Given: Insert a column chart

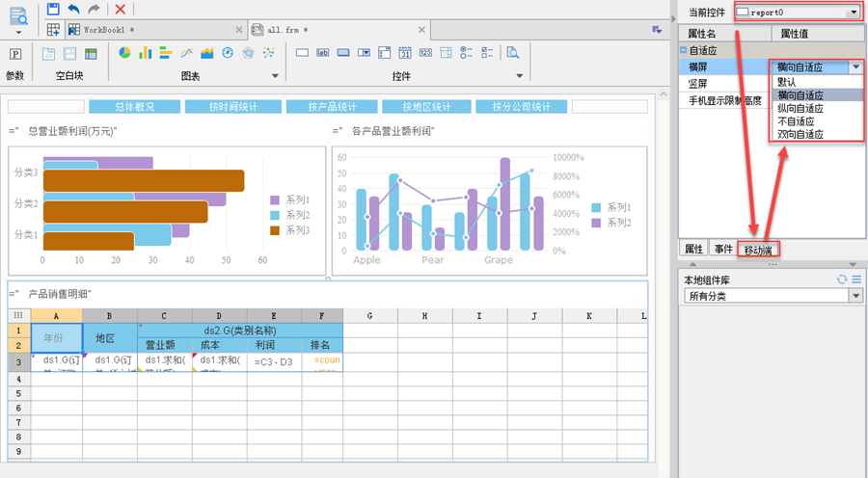Looking at the screenshot, I should click(145, 53).
